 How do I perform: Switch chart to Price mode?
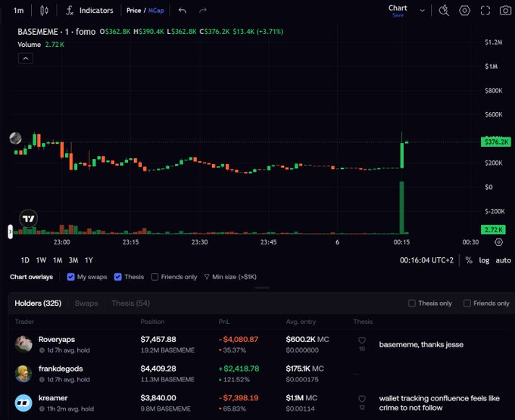click(133, 11)
